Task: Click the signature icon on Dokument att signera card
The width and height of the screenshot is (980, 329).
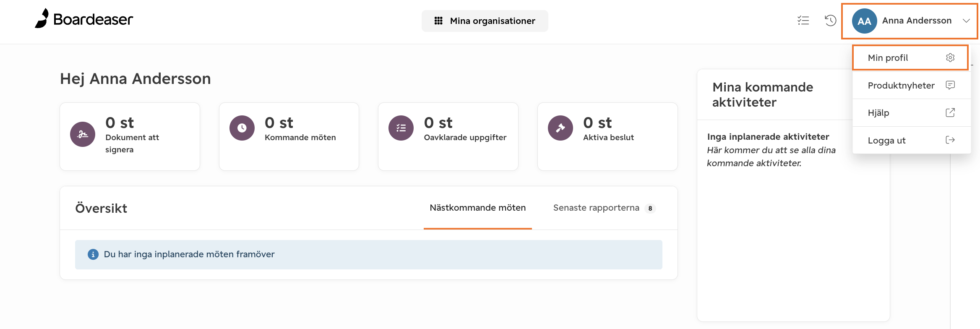Action: tap(82, 134)
